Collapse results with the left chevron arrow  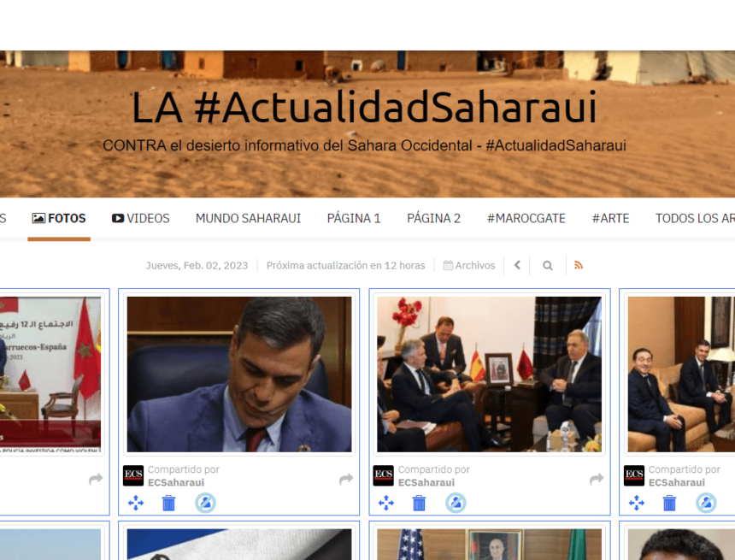click(517, 265)
